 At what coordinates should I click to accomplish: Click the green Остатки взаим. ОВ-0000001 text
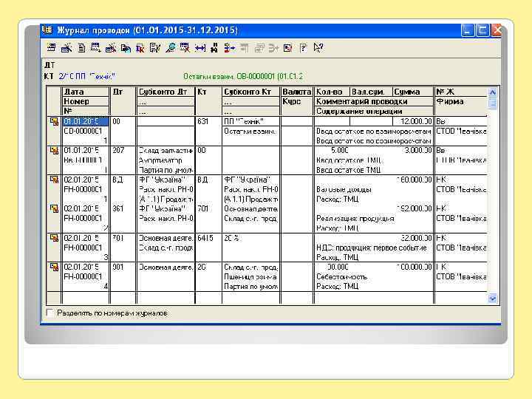point(243,77)
